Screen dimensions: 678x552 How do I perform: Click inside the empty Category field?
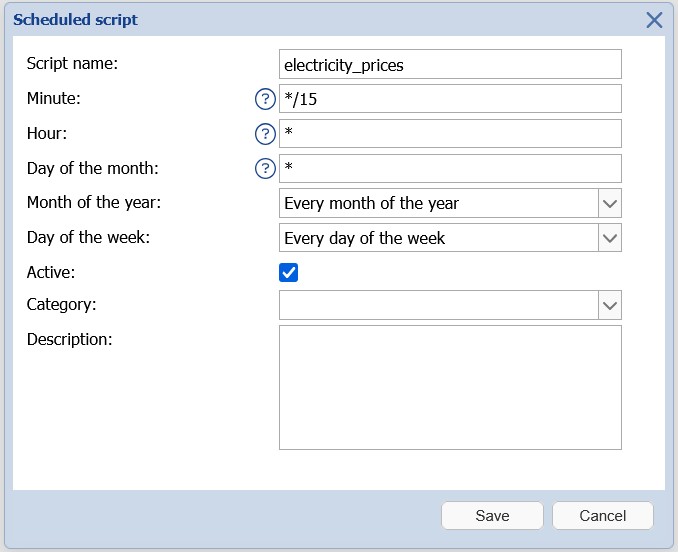click(x=438, y=305)
